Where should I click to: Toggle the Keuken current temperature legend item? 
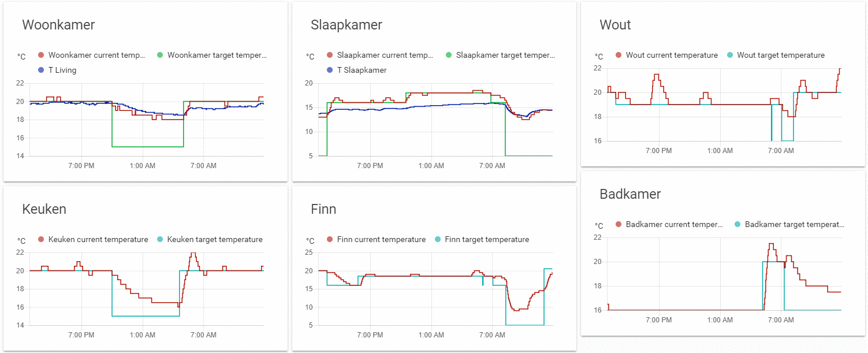pos(98,239)
